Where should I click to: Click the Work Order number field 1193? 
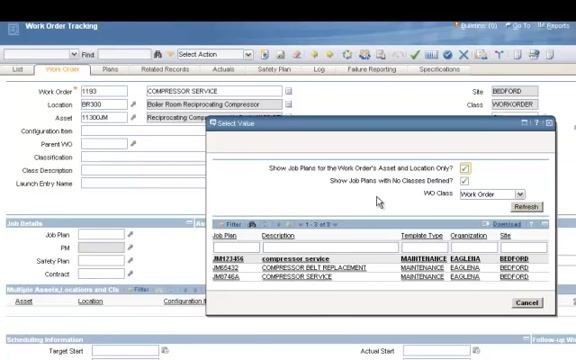click(104, 91)
